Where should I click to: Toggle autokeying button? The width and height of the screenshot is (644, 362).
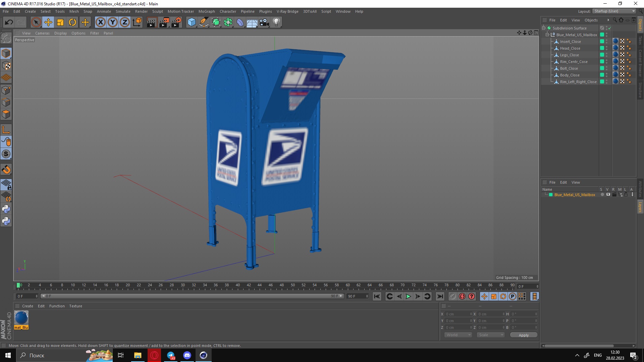click(x=462, y=296)
